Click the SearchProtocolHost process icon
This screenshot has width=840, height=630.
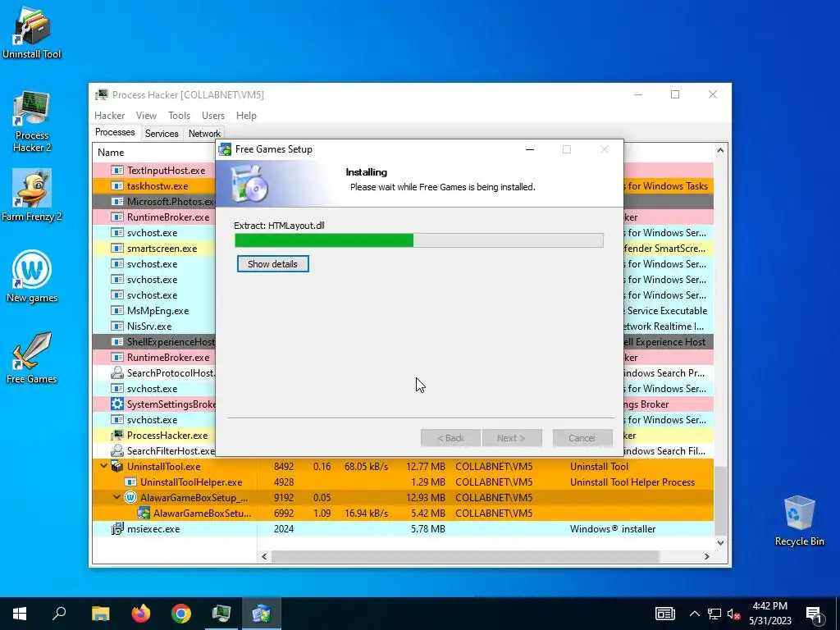(116, 373)
